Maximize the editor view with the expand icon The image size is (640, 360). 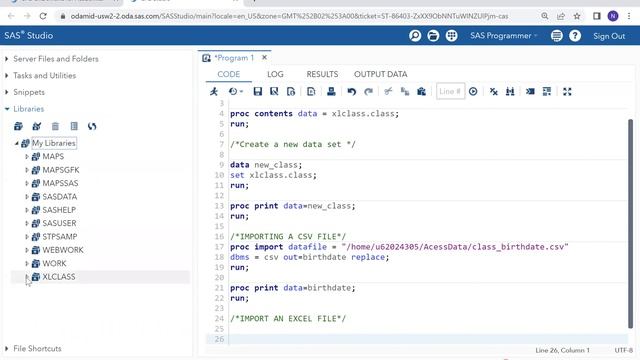567,91
